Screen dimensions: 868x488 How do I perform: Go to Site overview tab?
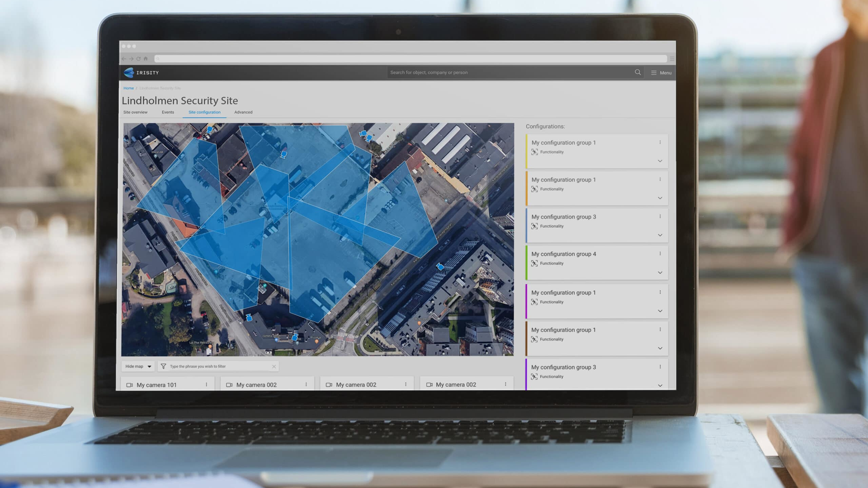pyautogui.click(x=135, y=112)
